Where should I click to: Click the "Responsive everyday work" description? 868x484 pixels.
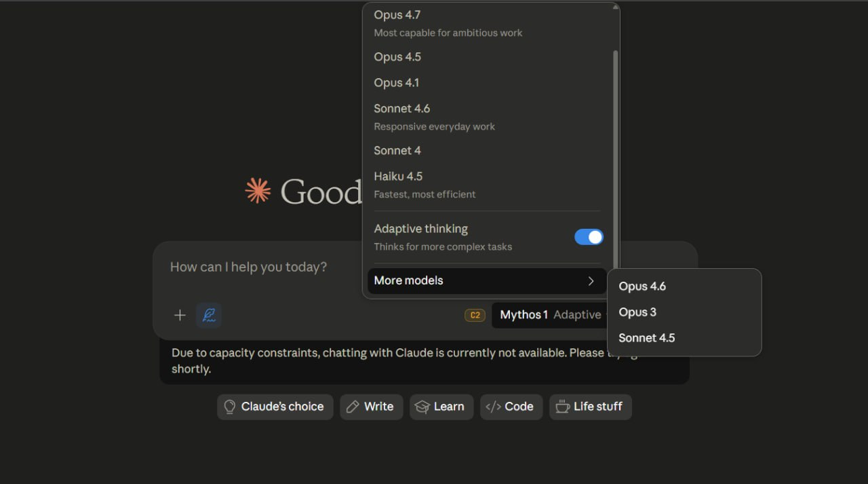click(x=435, y=126)
